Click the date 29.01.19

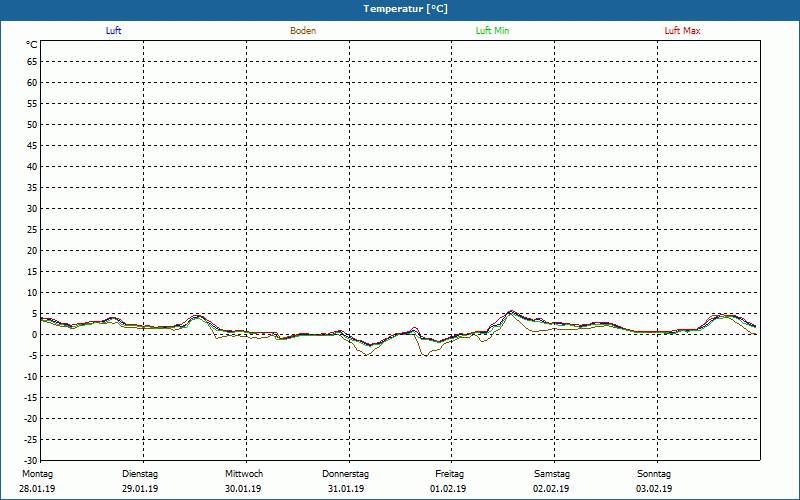[140, 489]
